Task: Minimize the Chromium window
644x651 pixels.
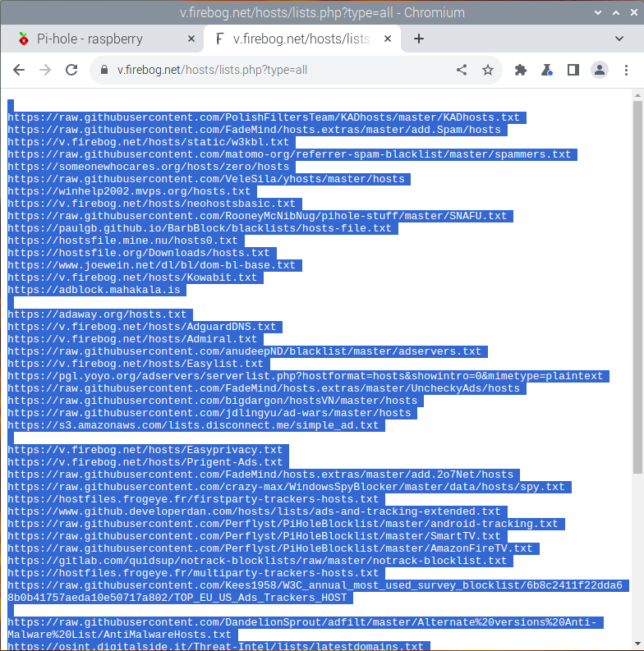Action: pos(598,12)
